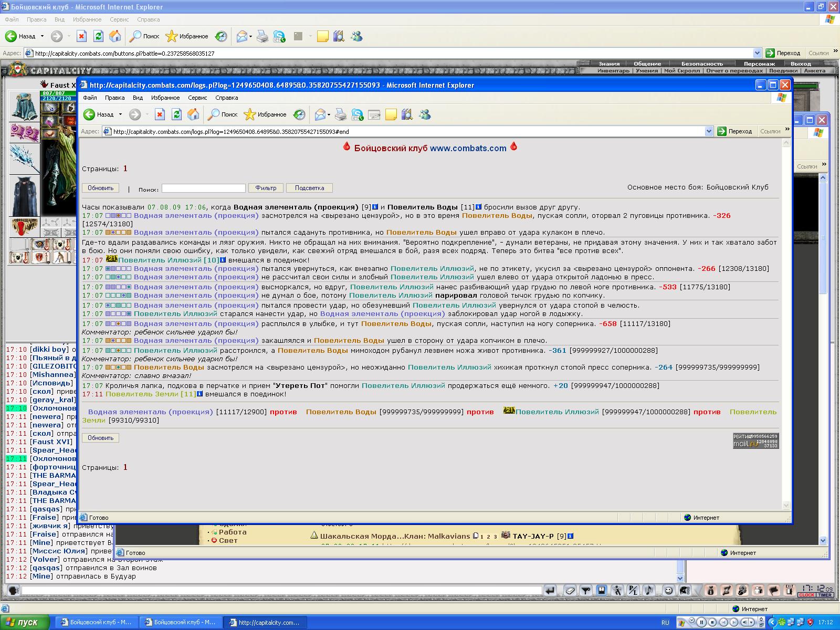The height and width of the screenshot is (630, 840).
Task: Click Edit page icon in log window toolbar
Action: pos(374,114)
